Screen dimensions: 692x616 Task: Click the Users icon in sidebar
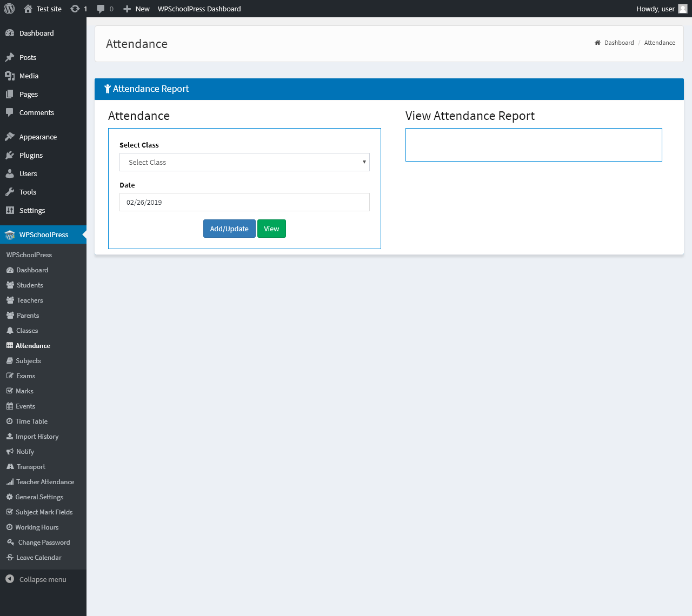click(x=10, y=173)
